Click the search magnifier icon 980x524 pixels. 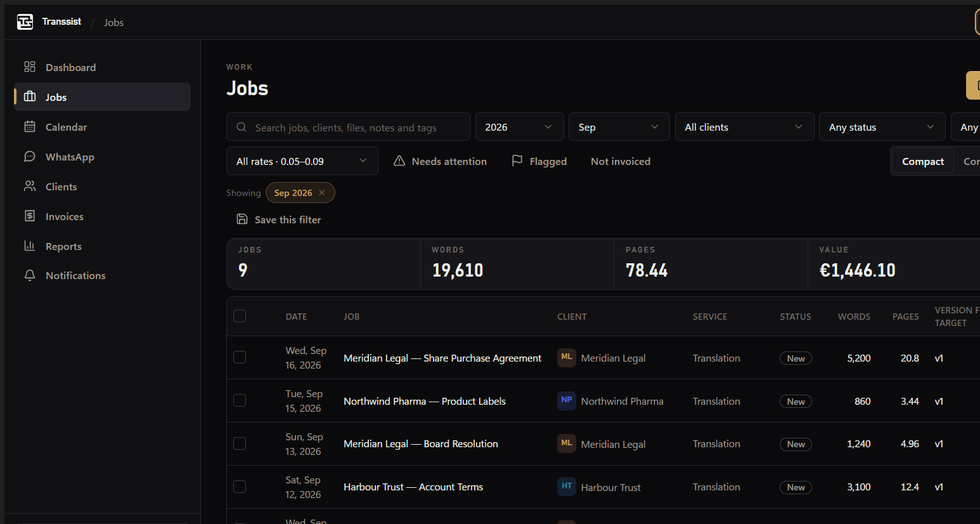pyautogui.click(x=242, y=127)
